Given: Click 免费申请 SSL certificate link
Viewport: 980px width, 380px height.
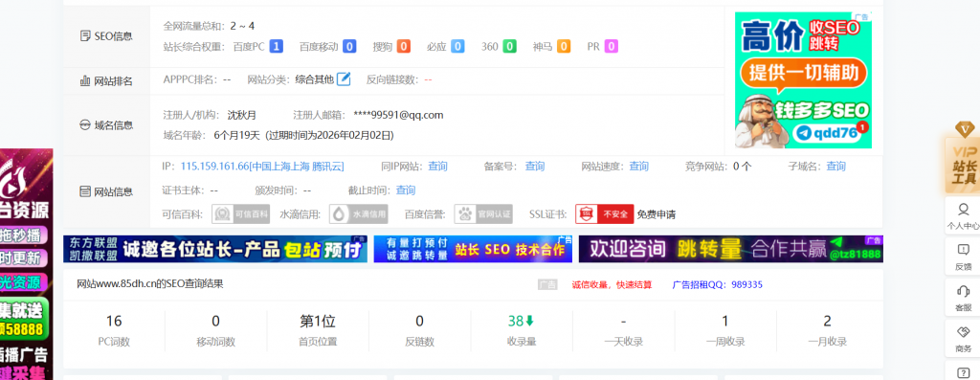Looking at the screenshot, I should coord(657,214).
